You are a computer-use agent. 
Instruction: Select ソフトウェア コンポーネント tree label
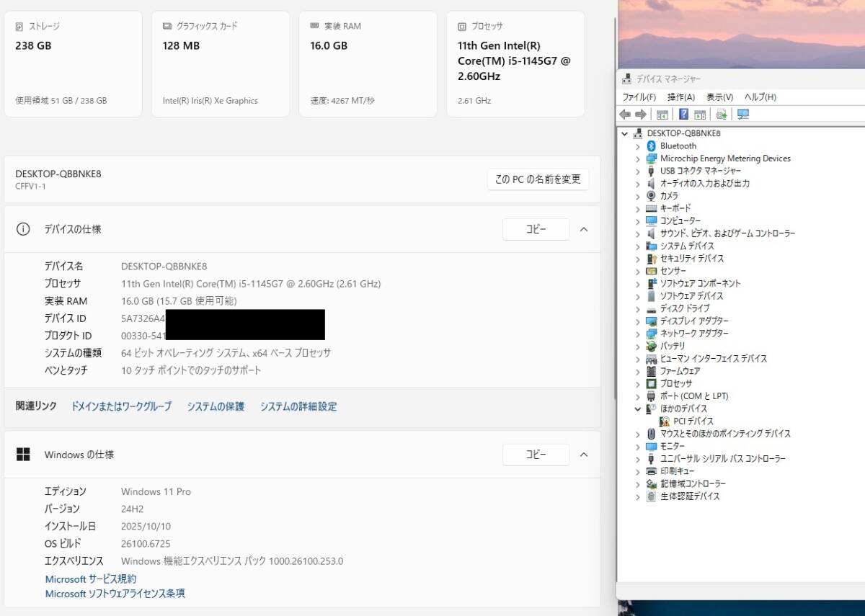point(701,284)
